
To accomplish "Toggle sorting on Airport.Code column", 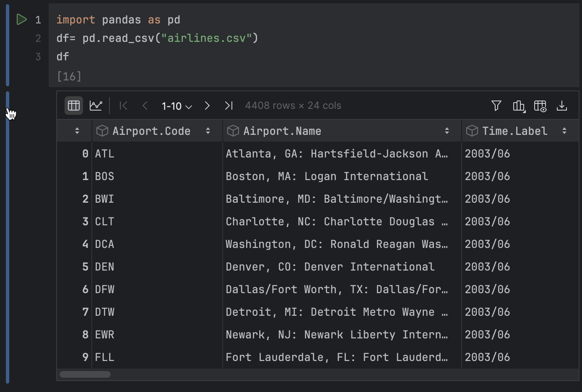I will (208, 131).
